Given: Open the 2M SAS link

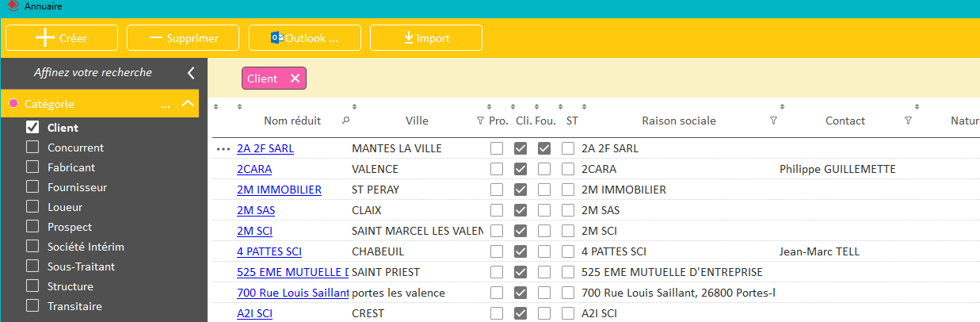Looking at the screenshot, I should tap(256, 210).
